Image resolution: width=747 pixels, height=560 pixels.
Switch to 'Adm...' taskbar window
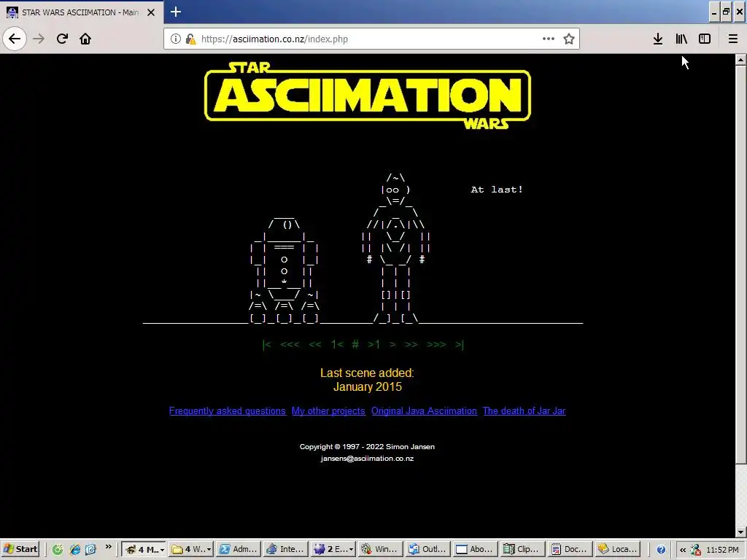(x=239, y=549)
